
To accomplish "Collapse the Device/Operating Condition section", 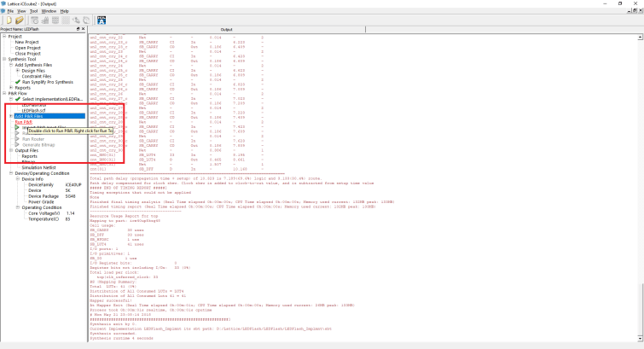I will point(3,173).
